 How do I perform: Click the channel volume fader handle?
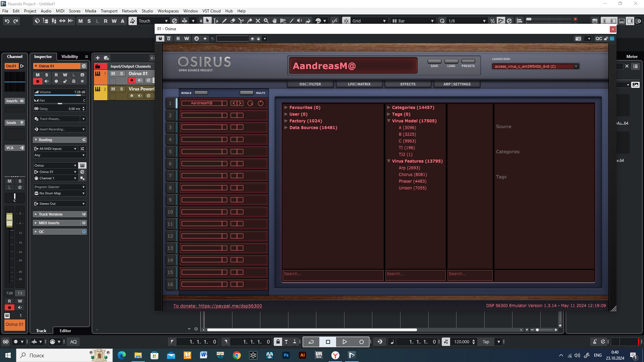(9, 220)
